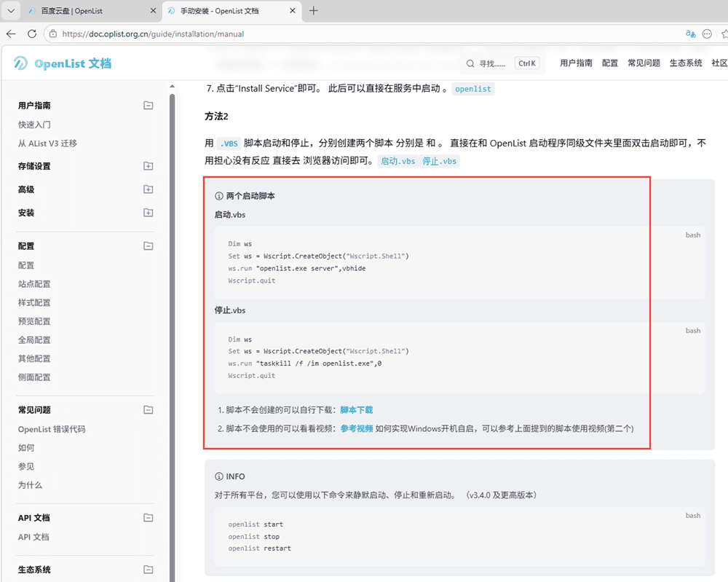Open 常见问题 in top navigation
Viewport: 728px width, 582px height.
pyautogui.click(x=644, y=63)
